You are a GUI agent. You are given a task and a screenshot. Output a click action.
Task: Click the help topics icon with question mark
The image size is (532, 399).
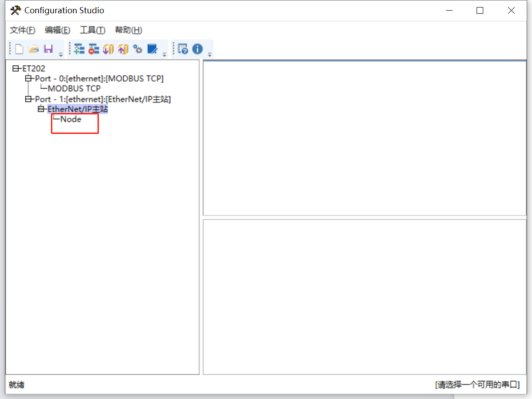click(x=183, y=49)
